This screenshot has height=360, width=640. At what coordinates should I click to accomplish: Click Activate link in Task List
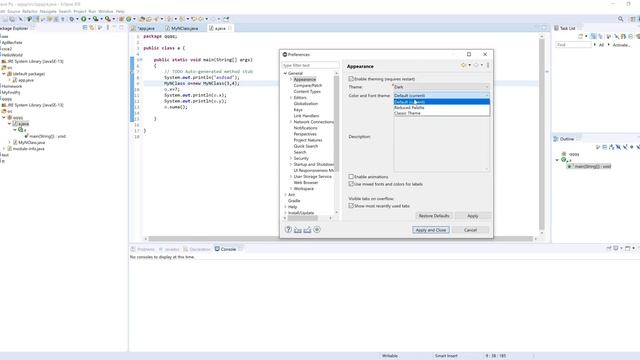pyautogui.click(x=620, y=45)
